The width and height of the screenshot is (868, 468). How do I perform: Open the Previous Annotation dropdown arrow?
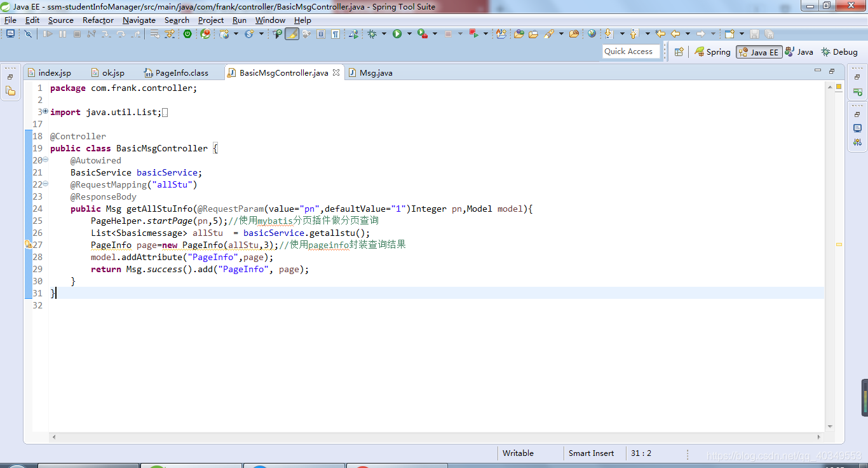(x=648, y=34)
